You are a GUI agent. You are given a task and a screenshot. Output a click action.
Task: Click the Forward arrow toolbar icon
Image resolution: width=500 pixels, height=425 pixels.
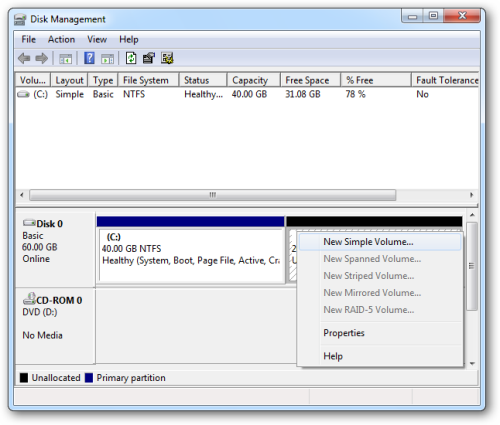pos(42,59)
